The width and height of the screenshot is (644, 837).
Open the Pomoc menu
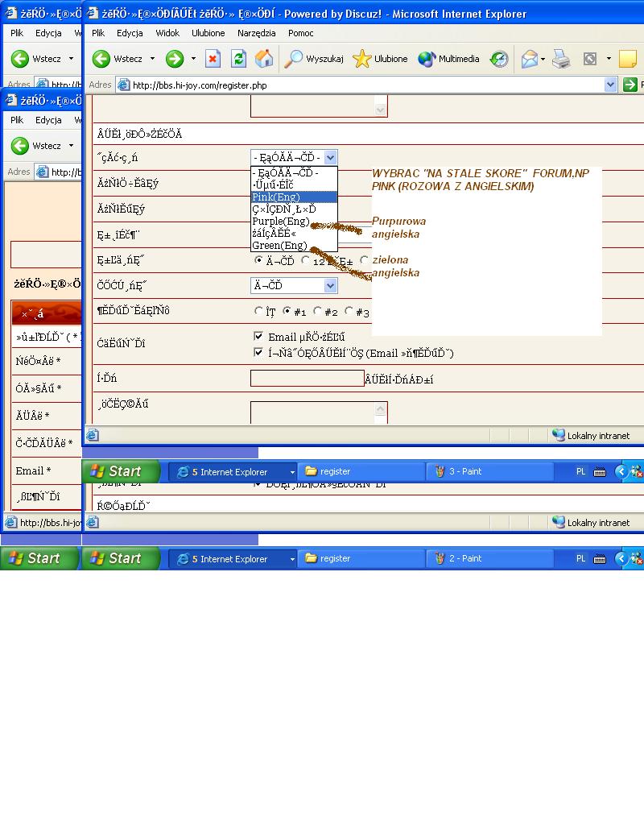[x=300, y=33]
